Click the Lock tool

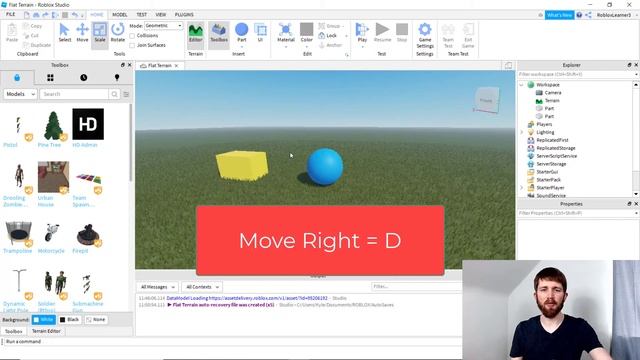click(328, 36)
